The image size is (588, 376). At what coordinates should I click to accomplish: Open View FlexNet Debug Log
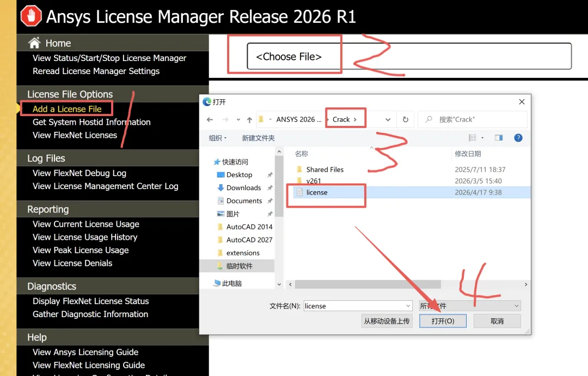[x=79, y=173]
